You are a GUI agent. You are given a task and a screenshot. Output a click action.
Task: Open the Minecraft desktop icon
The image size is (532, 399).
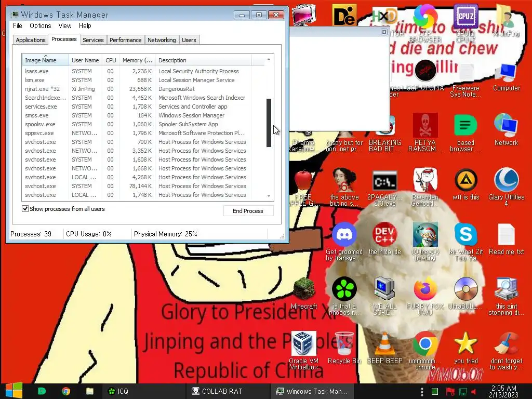[303, 289]
